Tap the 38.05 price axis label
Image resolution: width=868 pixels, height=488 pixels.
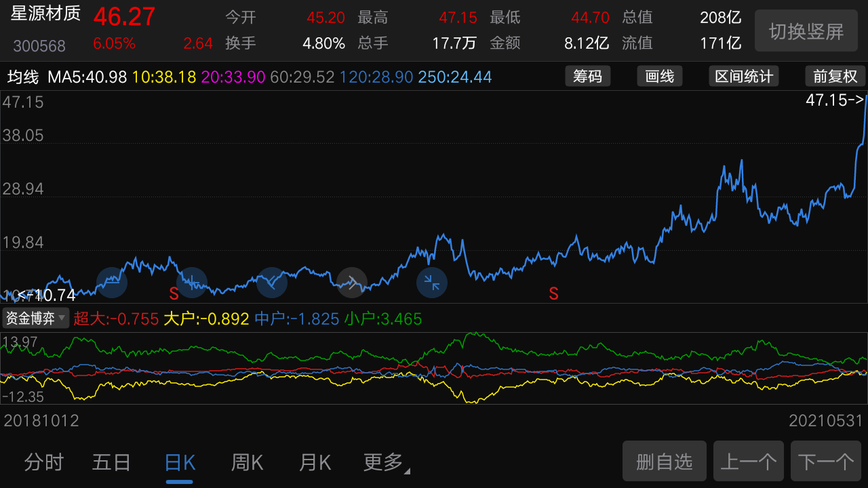[x=23, y=136]
